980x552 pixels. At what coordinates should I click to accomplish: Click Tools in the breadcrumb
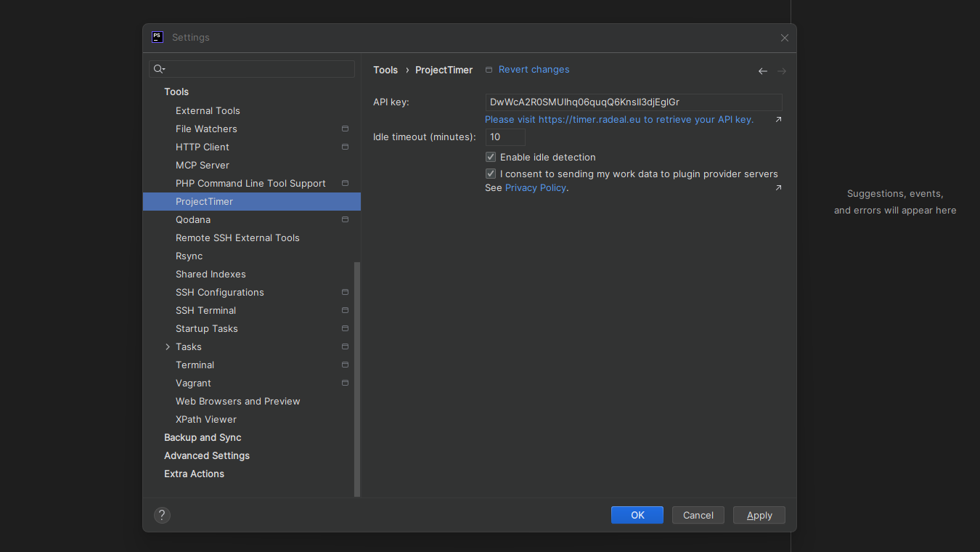click(385, 70)
